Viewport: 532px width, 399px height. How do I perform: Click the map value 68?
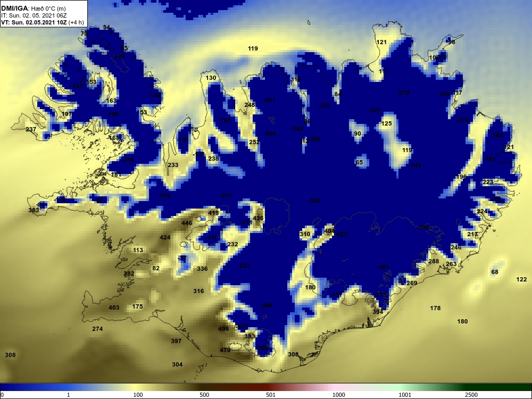point(495,272)
